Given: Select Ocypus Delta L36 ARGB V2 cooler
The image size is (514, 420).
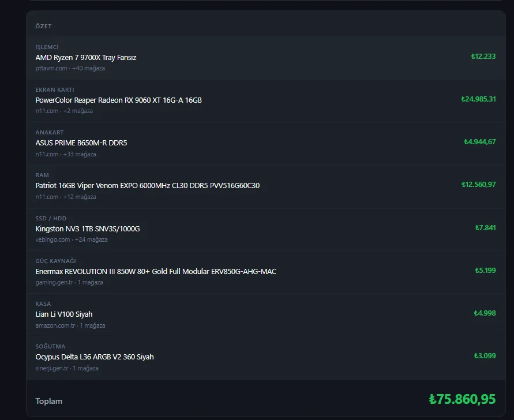Looking at the screenshot, I should coord(95,357).
